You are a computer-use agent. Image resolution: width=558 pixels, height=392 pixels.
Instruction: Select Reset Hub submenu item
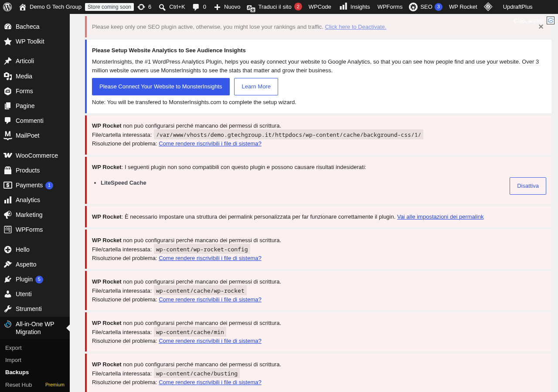19,385
